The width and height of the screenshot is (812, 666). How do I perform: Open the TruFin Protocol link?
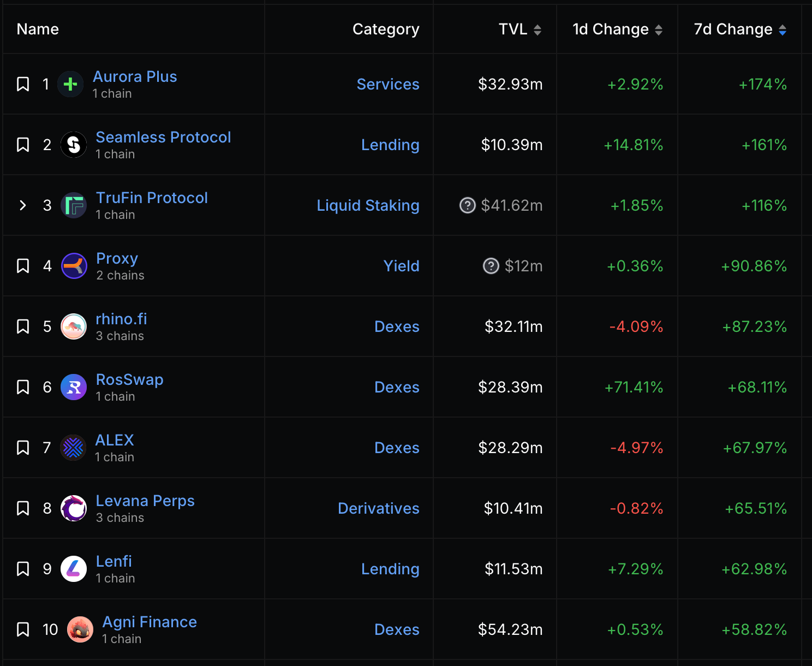pos(152,198)
